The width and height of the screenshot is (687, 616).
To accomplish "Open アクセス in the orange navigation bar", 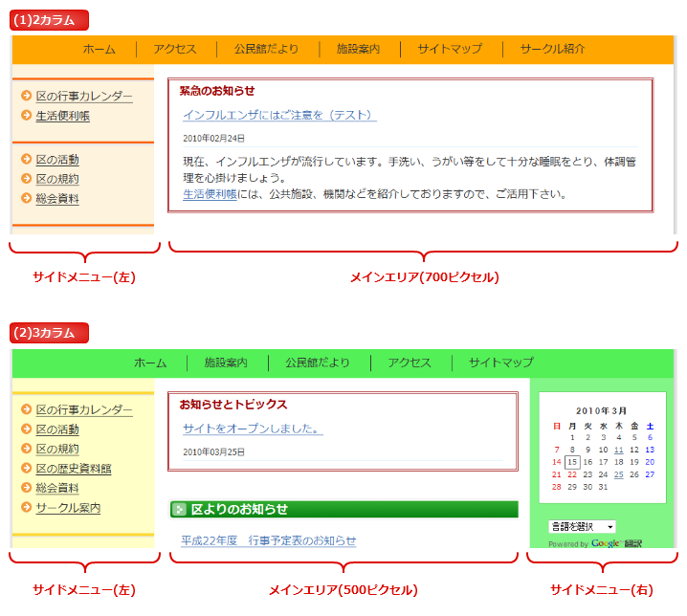I will 175,49.
